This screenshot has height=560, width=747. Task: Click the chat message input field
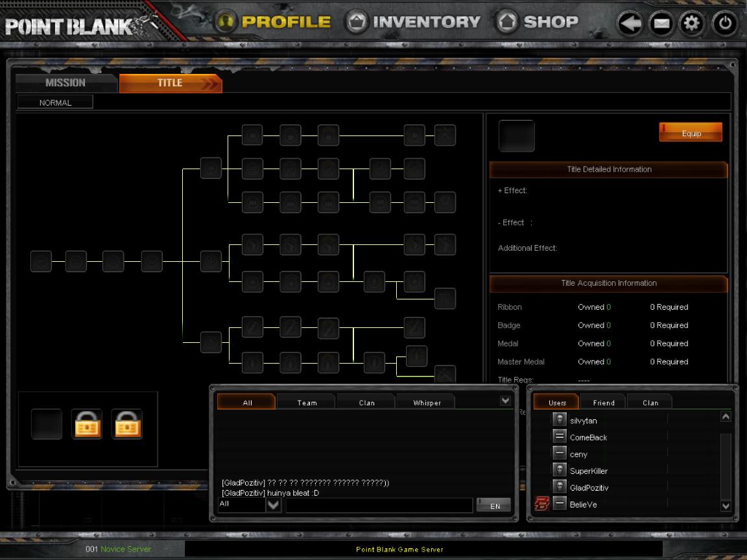379,505
